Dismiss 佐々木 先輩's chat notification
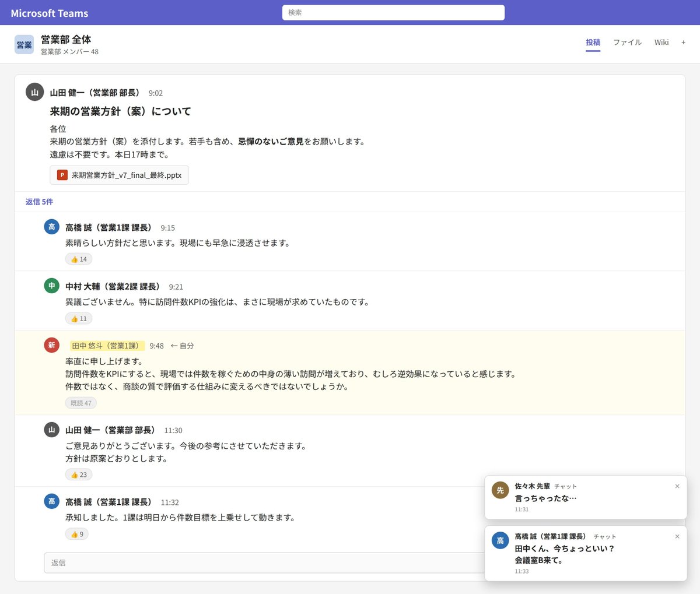Viewport: 700px width, 594px height. pyautogui.click(x=677, y=486)
